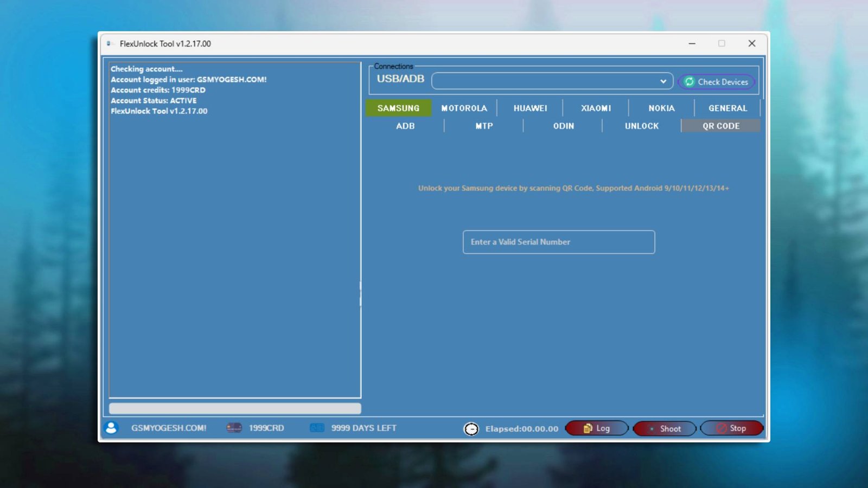Click the Stop button
Screen dimensions: 868x488
(732, 428)
